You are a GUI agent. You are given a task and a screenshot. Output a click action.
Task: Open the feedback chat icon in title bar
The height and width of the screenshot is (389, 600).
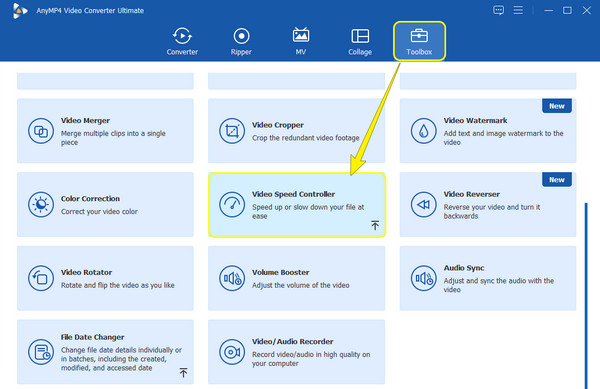point(498,10)
